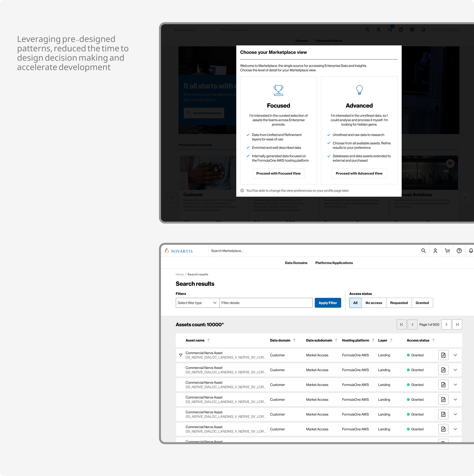
Task: Click the help question-mark icon in the dimmed header
Action: [401, 30]
